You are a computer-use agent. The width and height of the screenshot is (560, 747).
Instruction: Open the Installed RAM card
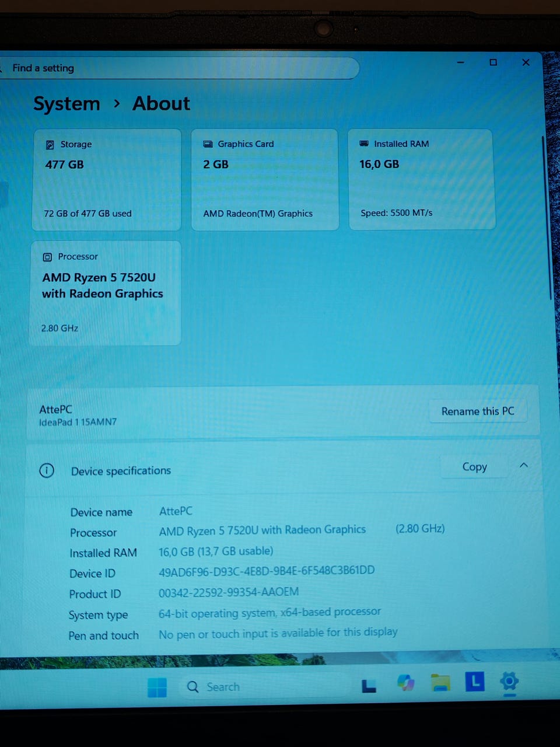click(421, 179)
